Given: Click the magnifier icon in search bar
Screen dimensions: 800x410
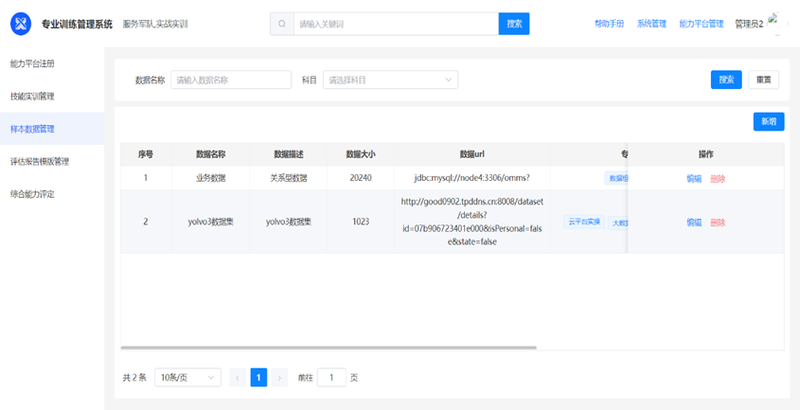Looking at the screenshot, I should click(x=282, y=23).
